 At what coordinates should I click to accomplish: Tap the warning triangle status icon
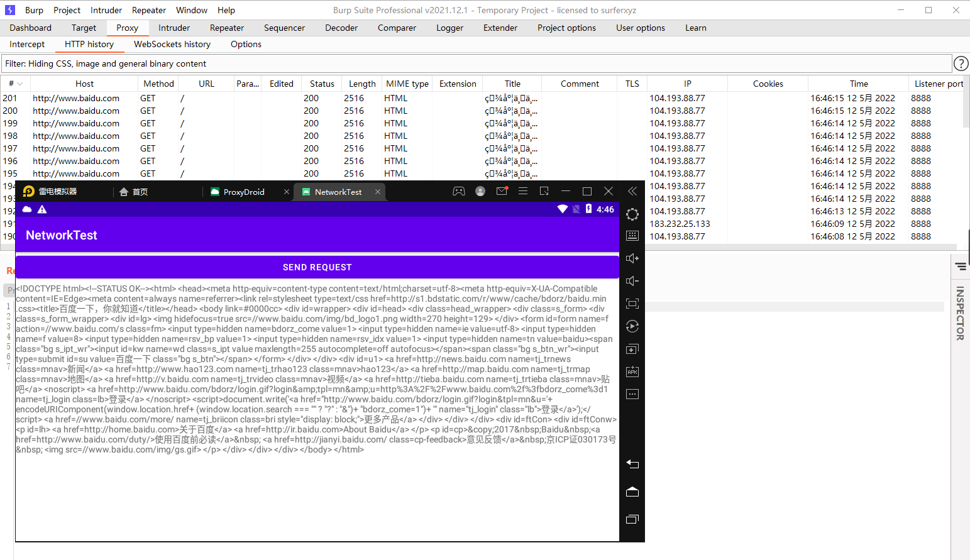click(42, 209)
